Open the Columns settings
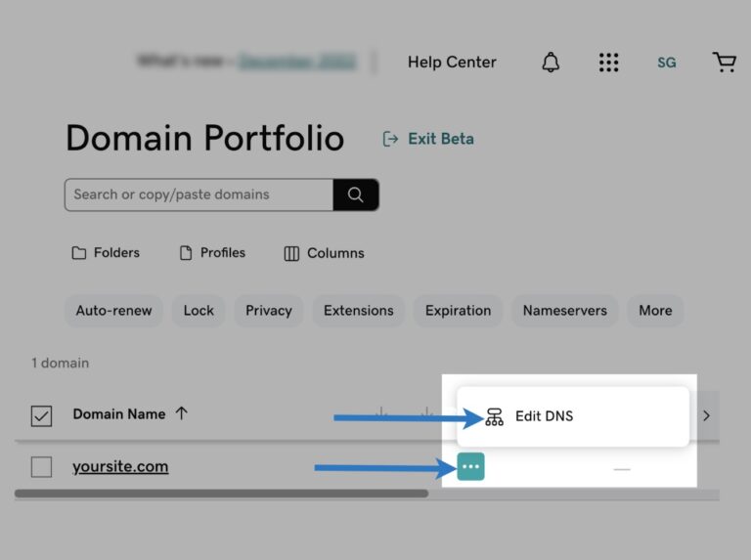This screenshot has width=751, height=560. point(324,253)
